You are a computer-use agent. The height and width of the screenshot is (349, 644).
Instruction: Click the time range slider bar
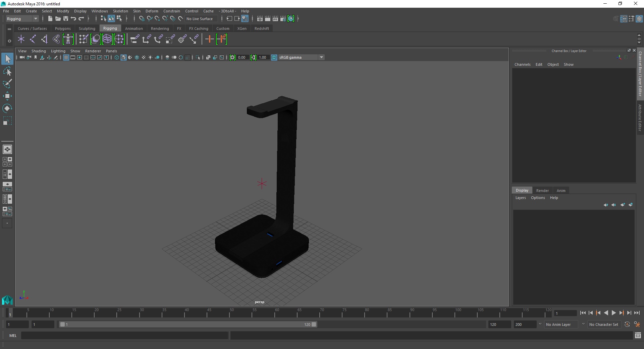click(188, 325)
